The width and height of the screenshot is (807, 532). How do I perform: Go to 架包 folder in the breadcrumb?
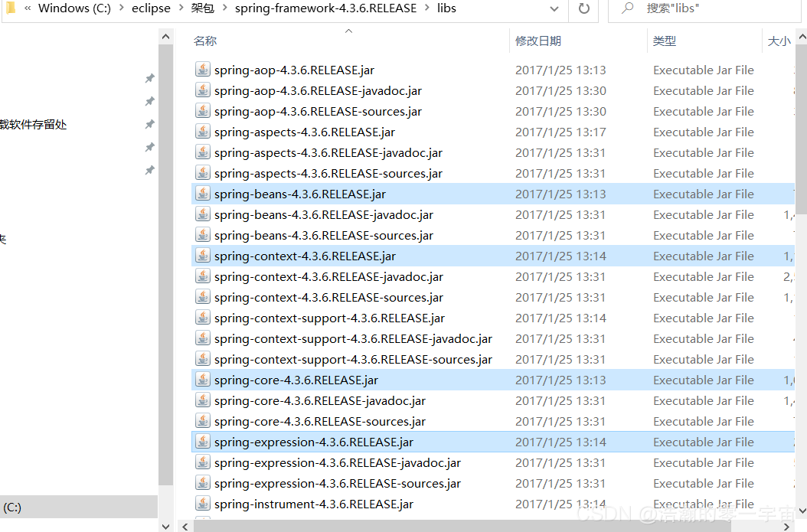pos(203,8)
